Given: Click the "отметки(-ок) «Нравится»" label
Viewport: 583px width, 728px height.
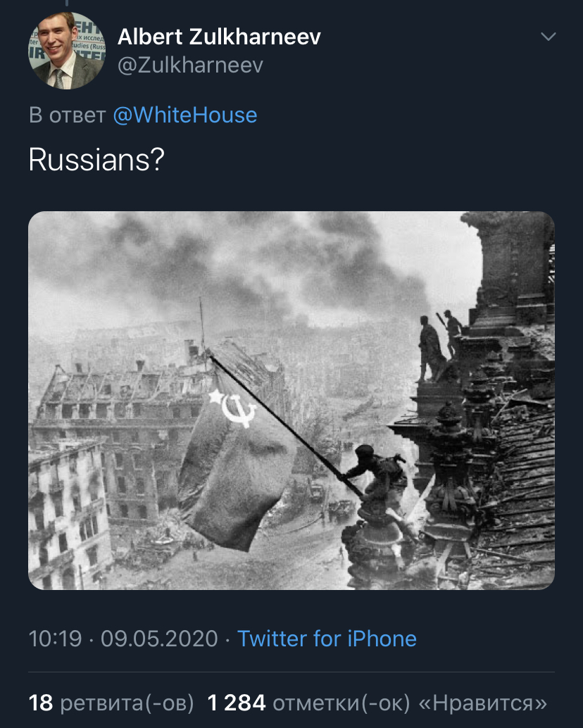Looking at the screenshot, I should [410, 702].
